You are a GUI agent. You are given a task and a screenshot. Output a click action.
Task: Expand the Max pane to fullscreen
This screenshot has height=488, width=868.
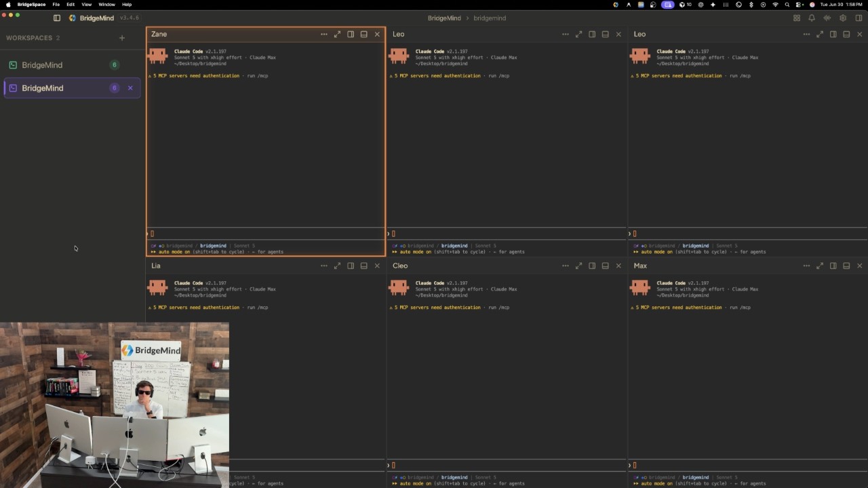(820, 266)
